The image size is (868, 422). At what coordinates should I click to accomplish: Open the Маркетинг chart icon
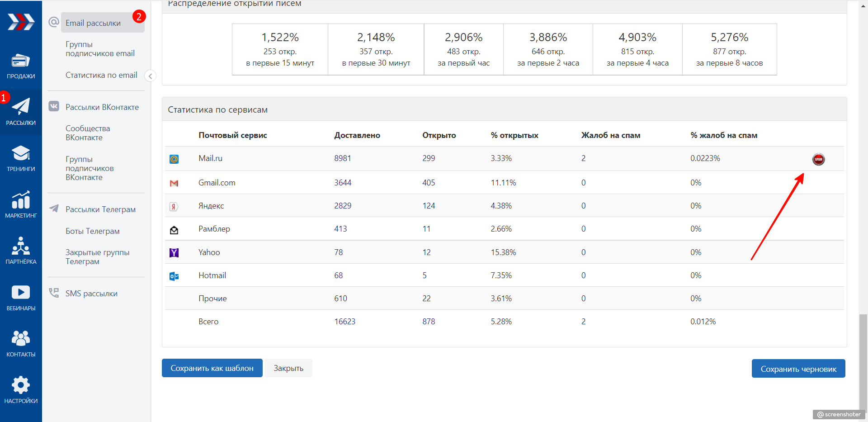point(21,199)
